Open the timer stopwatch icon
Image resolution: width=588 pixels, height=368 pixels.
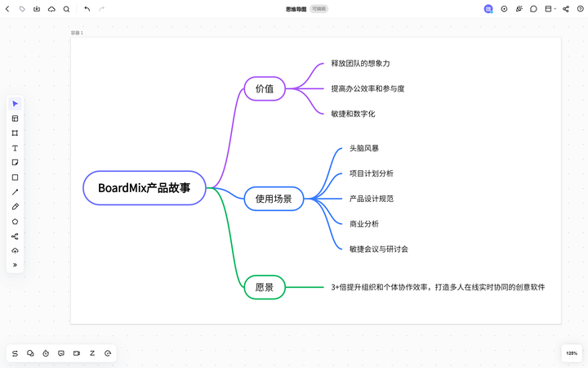[46, 353]
